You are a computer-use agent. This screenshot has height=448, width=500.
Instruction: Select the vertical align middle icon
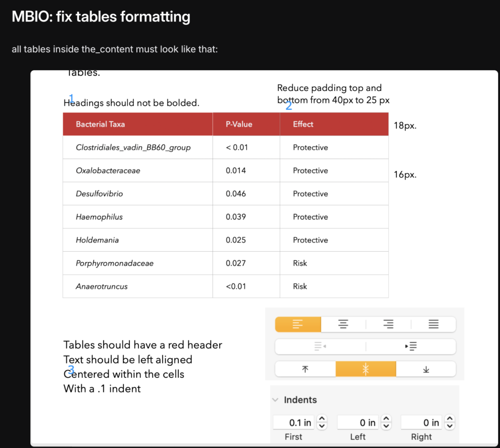365,369
